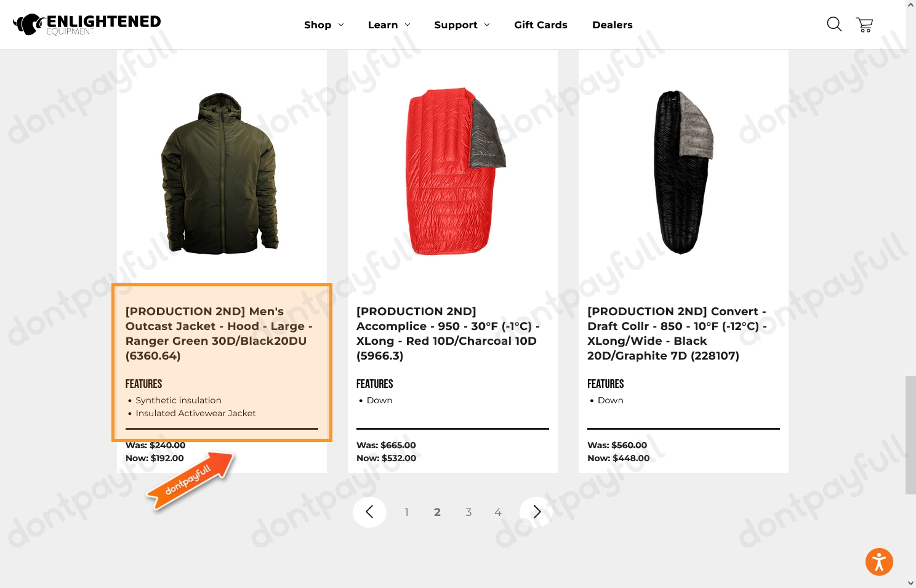Go to the next page arrow

pyautogui.click(x=537, y=512)
